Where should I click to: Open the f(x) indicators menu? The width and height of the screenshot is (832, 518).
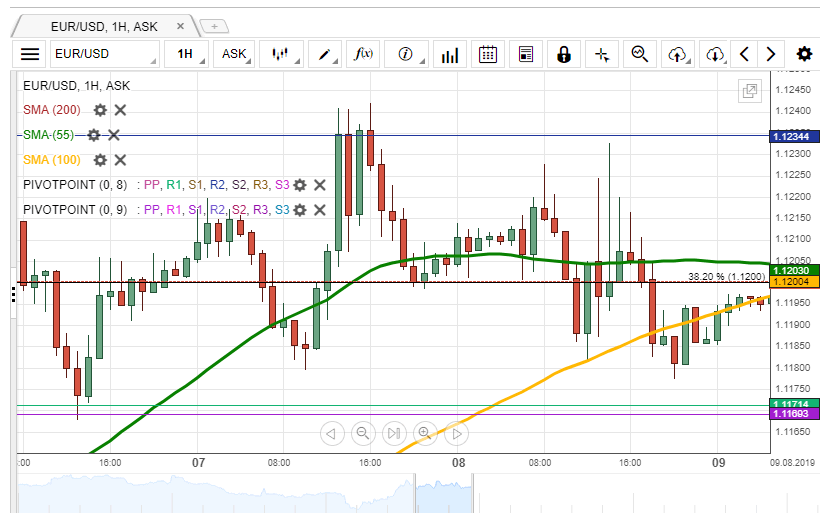click(x=365, y=54)
